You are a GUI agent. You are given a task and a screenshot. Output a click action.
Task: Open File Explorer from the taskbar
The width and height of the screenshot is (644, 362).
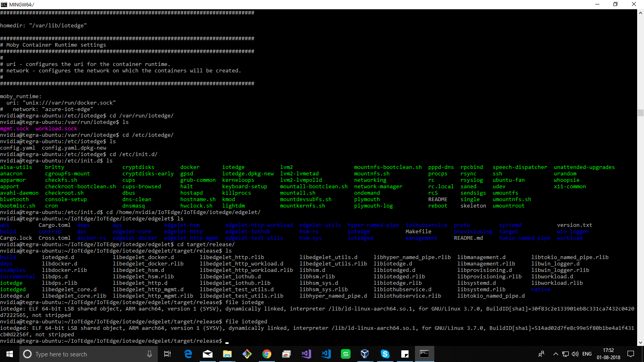click(x=227, y=354)
